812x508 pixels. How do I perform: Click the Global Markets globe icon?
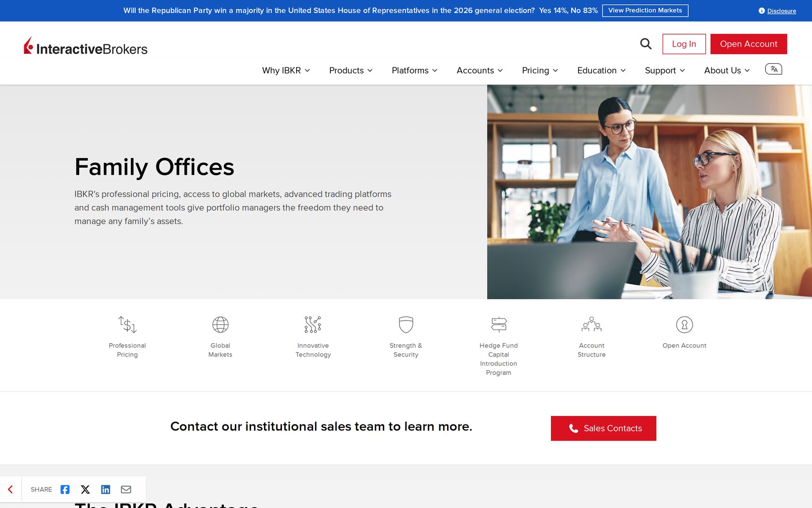[x=221, y=325]
